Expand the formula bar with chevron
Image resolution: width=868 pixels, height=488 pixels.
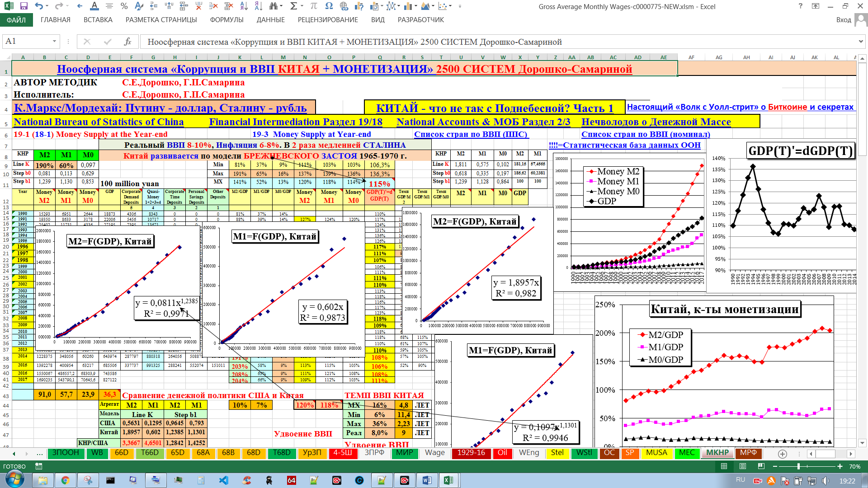point(860,42)
